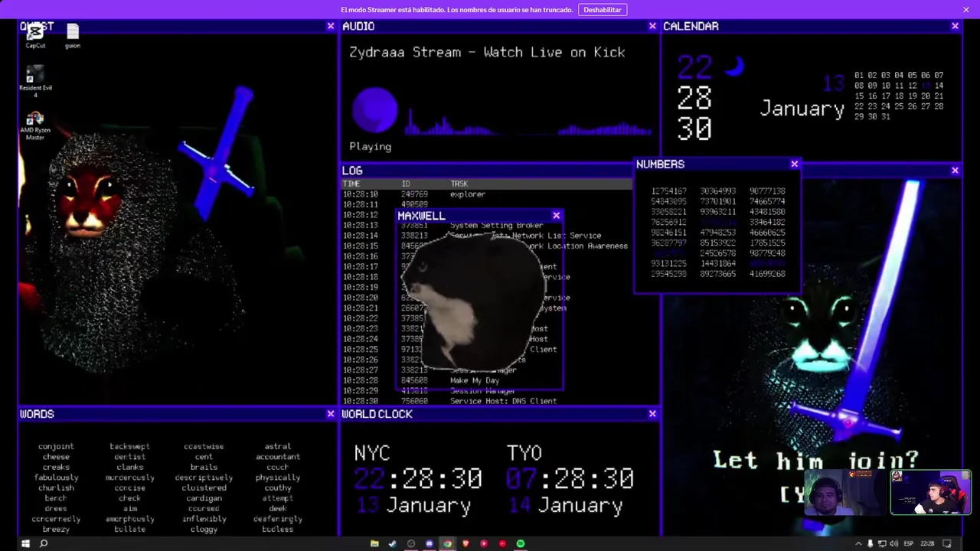Click Zydraaa Stream title in Audio panel

coord(487,52)
